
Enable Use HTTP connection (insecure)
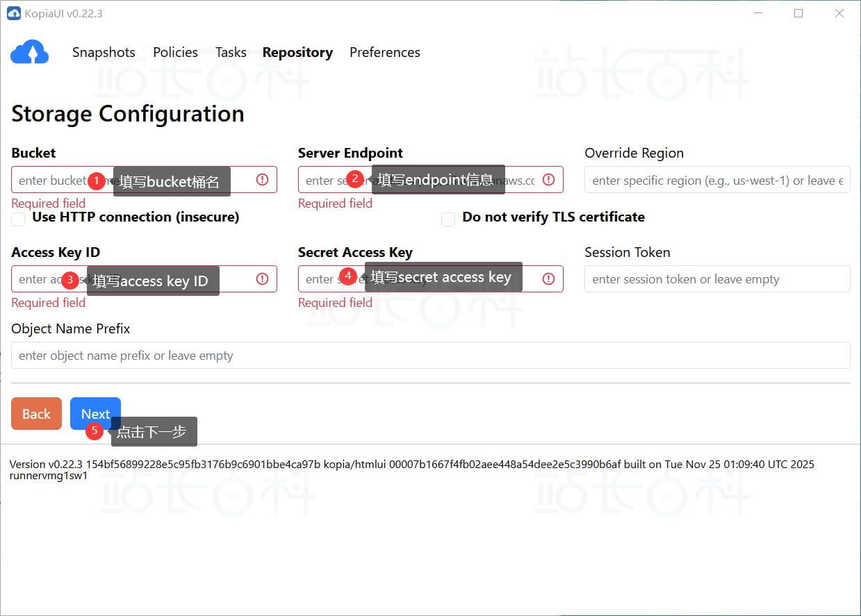tap(19, 219)
